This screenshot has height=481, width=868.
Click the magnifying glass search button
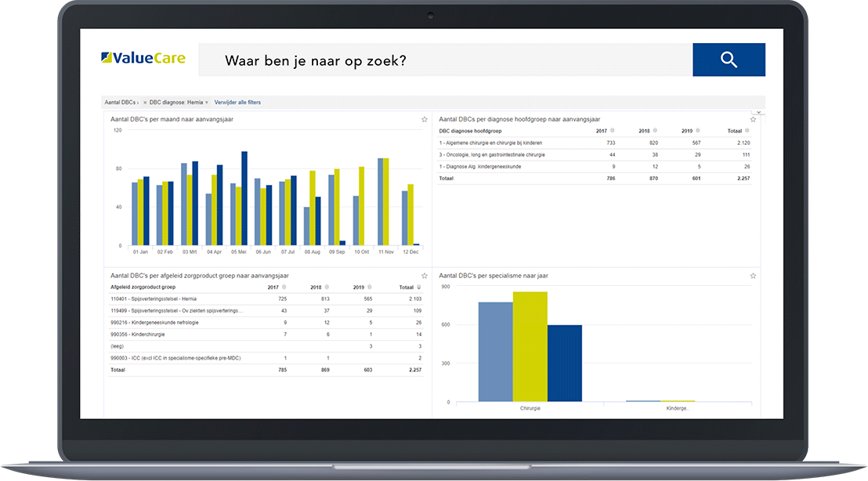(x=729, y=60)
